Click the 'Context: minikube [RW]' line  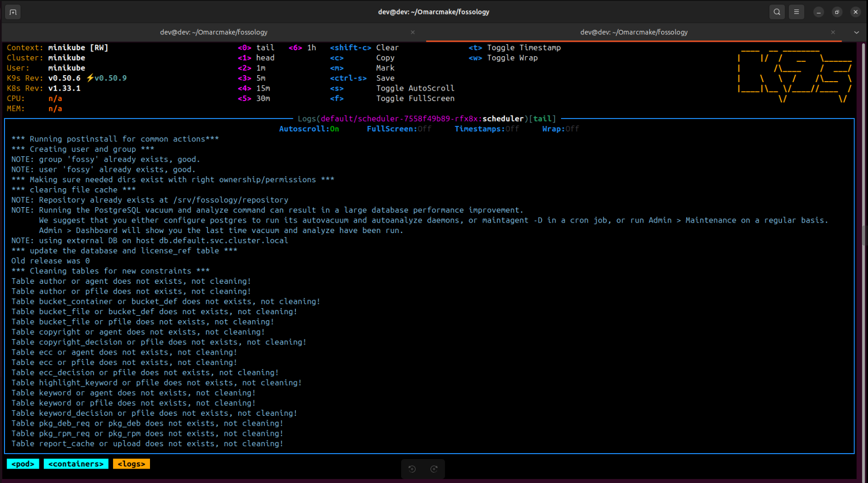click(x=58, y=48)
